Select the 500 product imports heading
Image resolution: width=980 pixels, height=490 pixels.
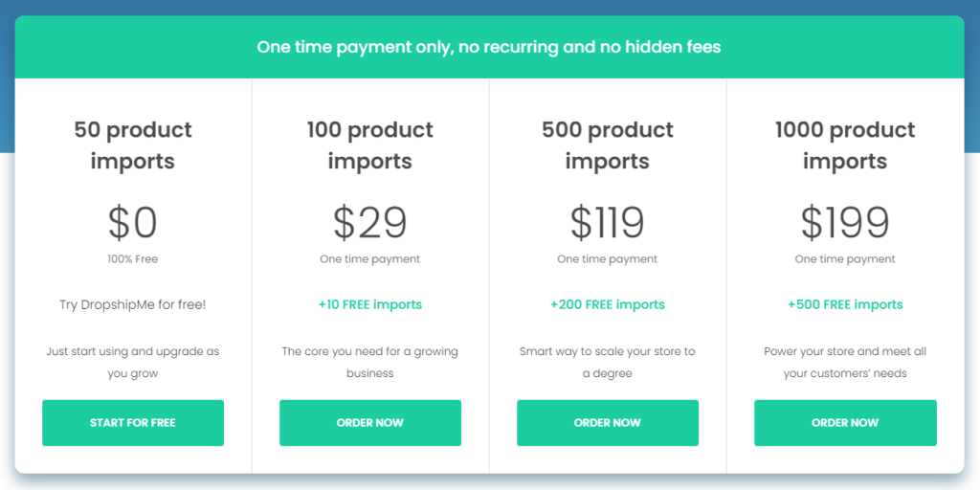tap(608, 145)
